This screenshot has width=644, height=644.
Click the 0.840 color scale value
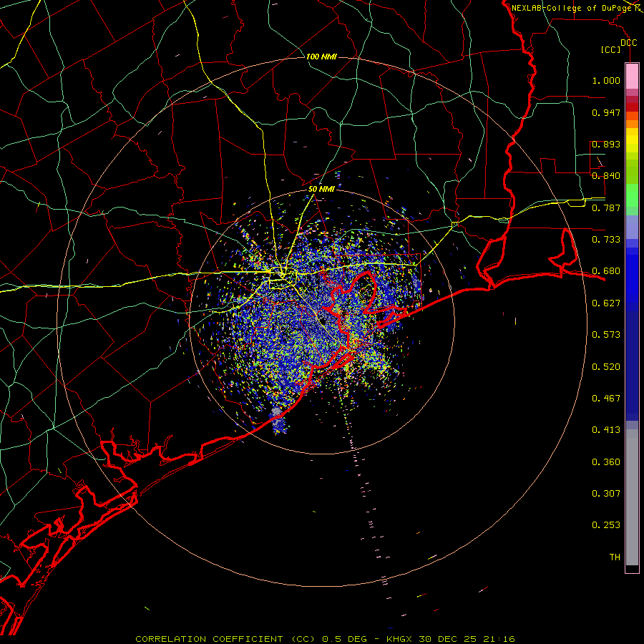click(x=606, y=176)
